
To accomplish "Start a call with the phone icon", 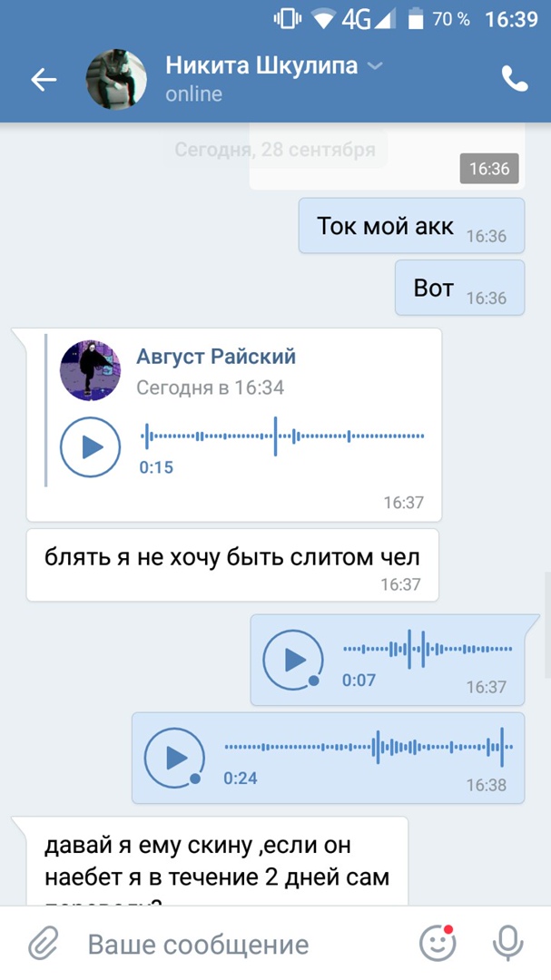I will tap(515, 79).
